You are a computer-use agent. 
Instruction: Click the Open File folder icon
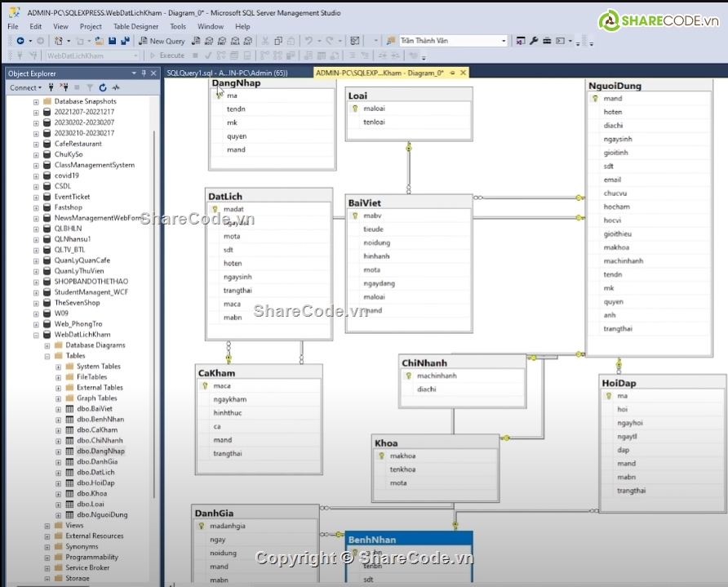99,41
